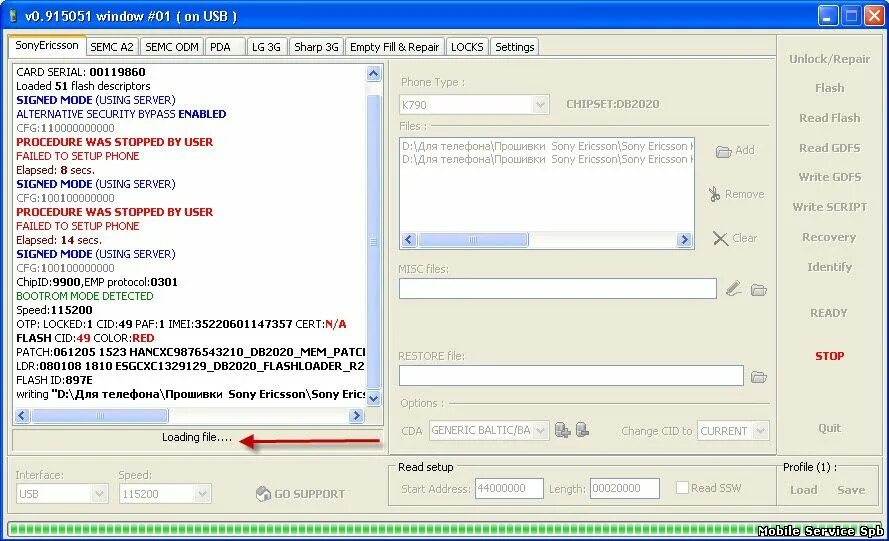Image resolution: width=889 pixels, height=541 pixels.
Task: Click the Remove scissors icon
Action: coord(714,195)
